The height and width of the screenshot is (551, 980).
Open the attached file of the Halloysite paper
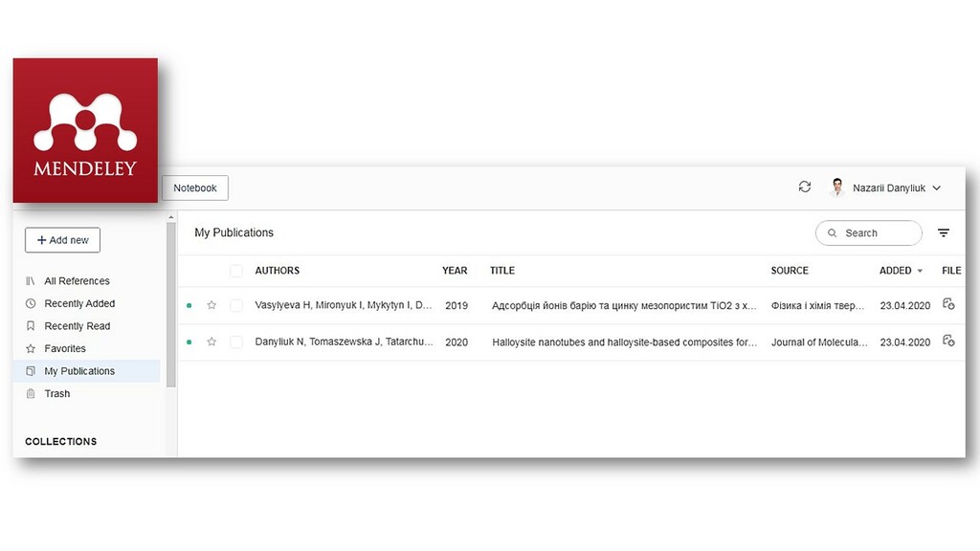(x=948, y=342)
